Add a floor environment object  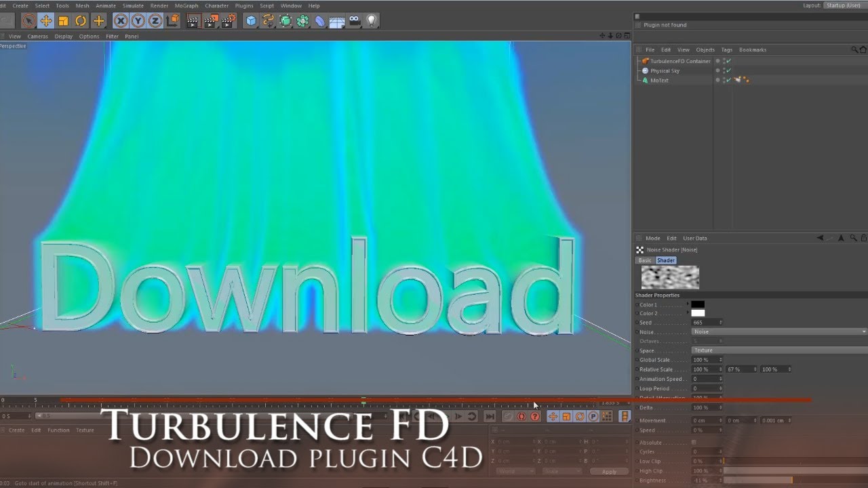(337, 21)
